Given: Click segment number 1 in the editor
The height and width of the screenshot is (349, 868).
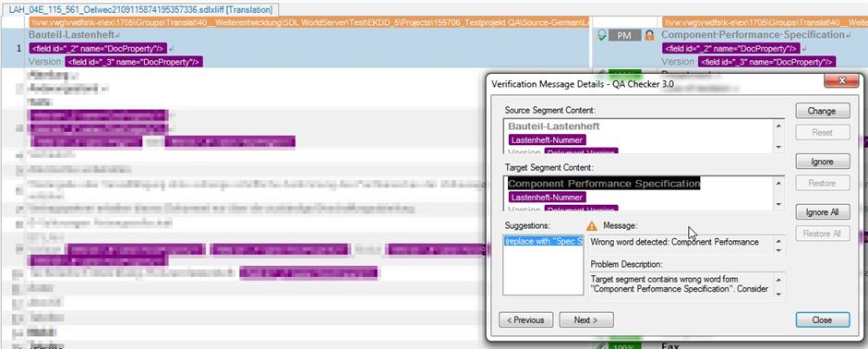Looking at the screenshot, I should point(19,49).
